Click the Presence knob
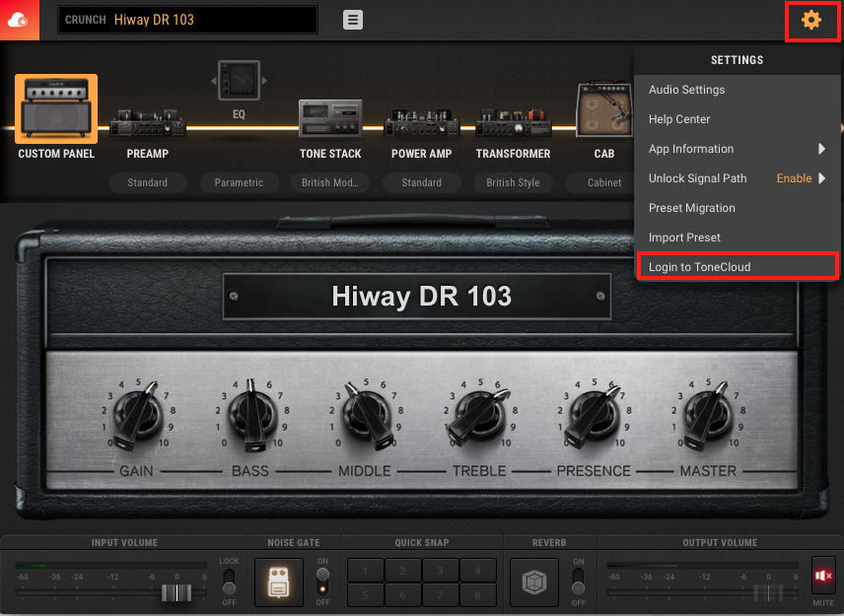 [x=594, y=416]
